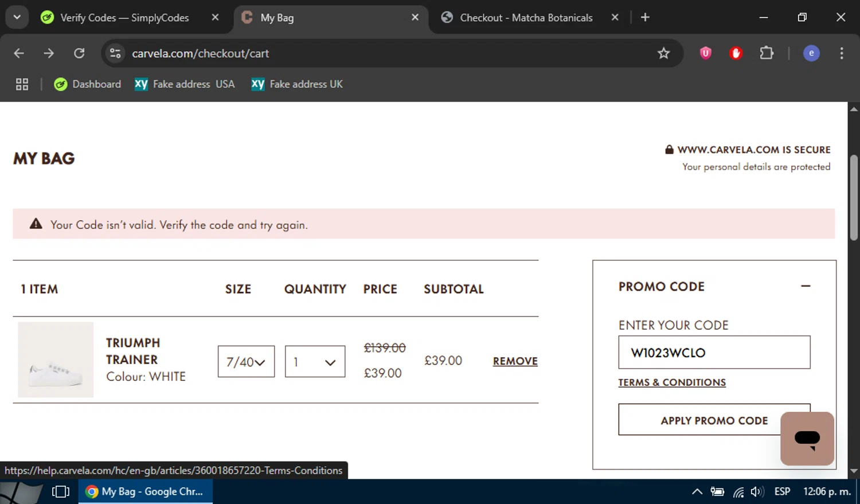Image resolution: width=860 pixels, height=504 pixels.
Task: Click the MY BAG heading
Action: click(x=44, y=159)
